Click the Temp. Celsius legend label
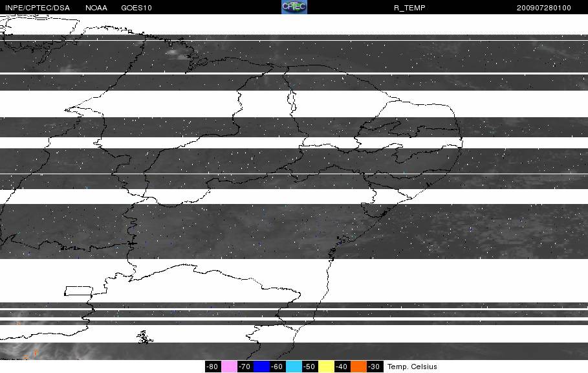The height and width of the screenshot is (373, 588). tap(412, 367)
